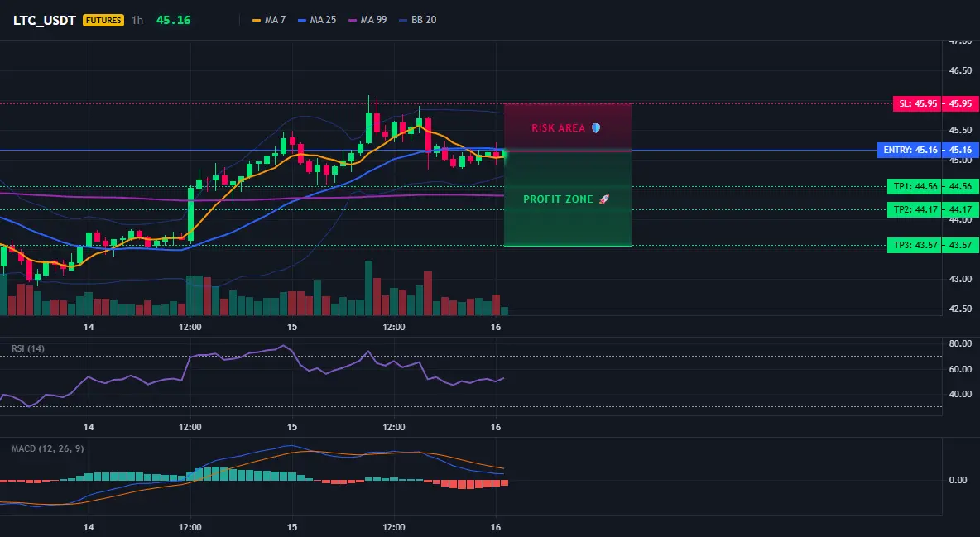Click the rocket icon beside PROFIT ZONE
The width and height of the screenshot is (980, 537).
pos(603,199)
